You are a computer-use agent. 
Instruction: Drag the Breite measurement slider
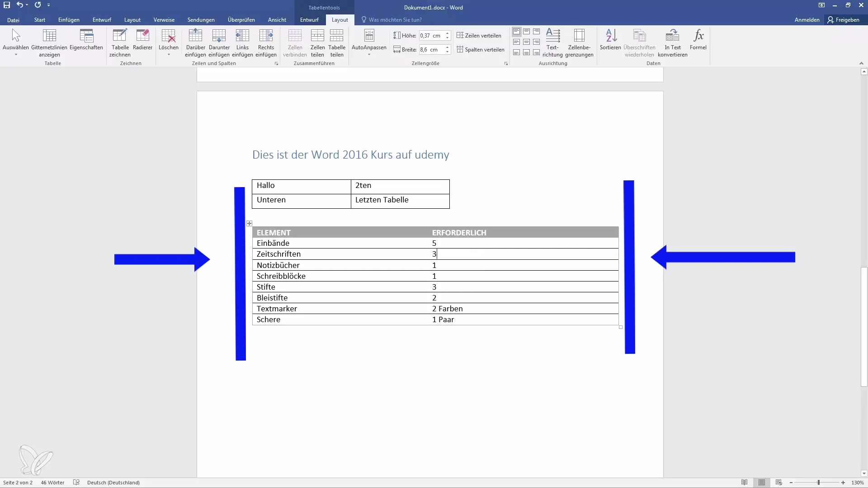(x=447, y=49)
